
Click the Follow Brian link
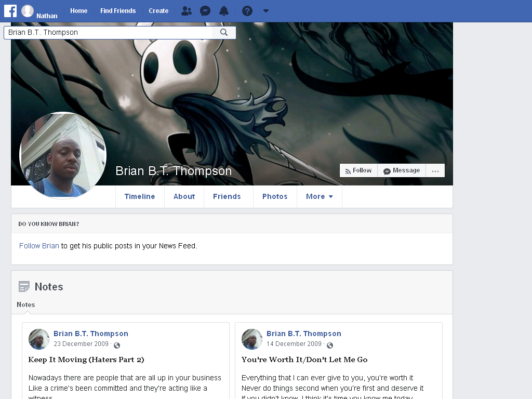[39, 246]
